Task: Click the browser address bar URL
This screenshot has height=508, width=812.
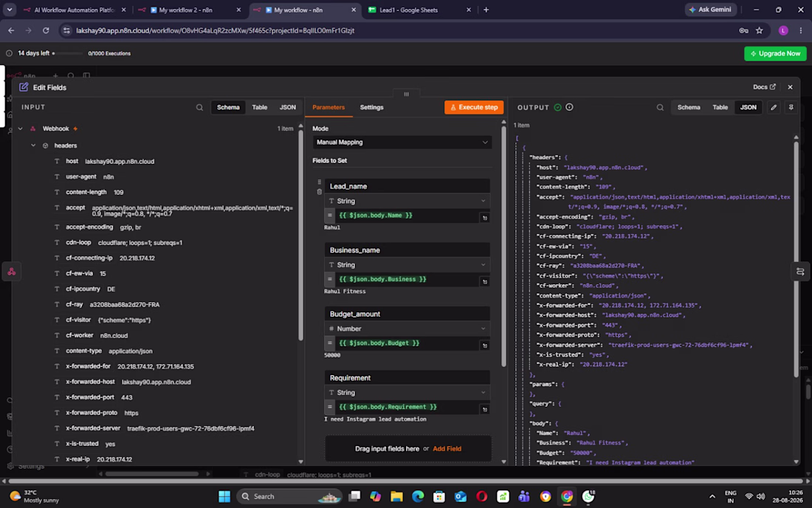Action: (215, 30)
